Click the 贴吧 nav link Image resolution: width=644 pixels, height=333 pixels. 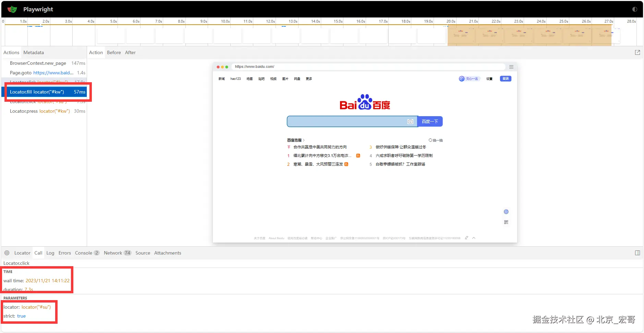(262, 79)
